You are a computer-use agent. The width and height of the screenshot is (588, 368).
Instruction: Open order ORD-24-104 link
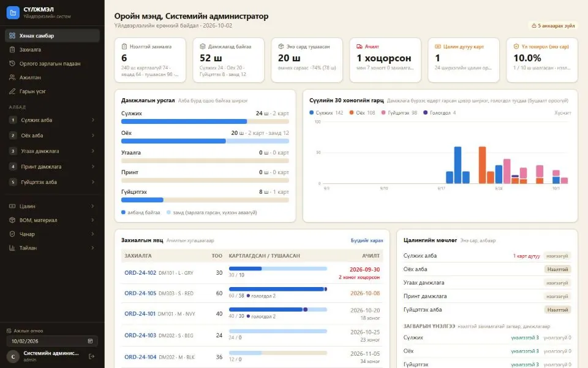pos(140,357)
